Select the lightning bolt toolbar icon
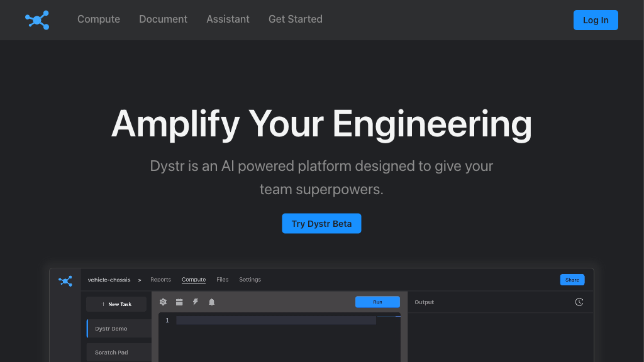 point(196,302)
